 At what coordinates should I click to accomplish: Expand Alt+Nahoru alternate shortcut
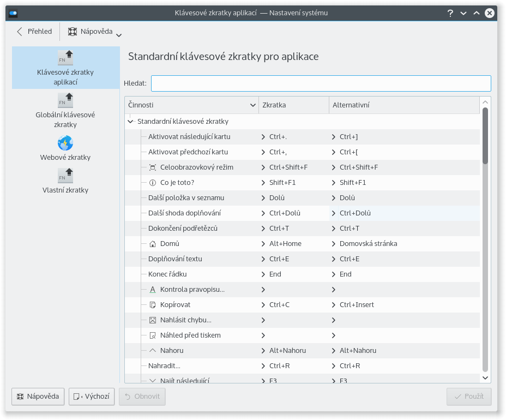[x=334, y=351]
